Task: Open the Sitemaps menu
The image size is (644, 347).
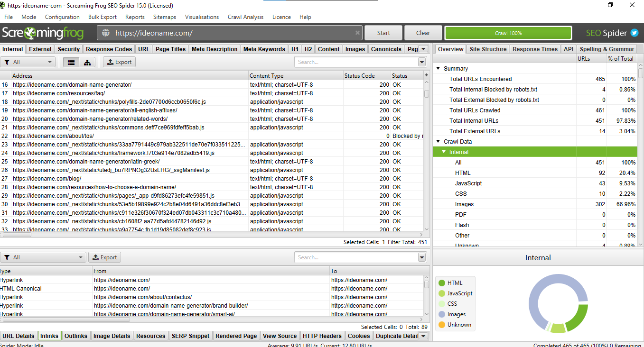Action: tap(165, 17)
